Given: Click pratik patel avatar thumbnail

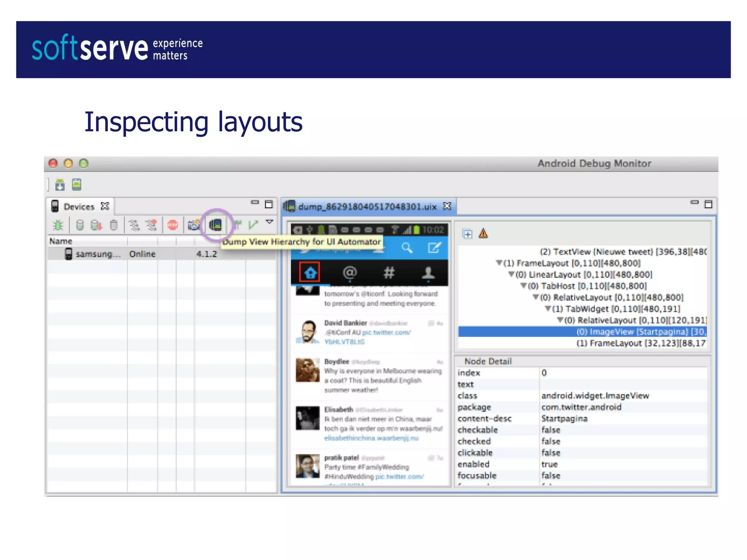Looking at the screenshot, I should pos(307,466).
